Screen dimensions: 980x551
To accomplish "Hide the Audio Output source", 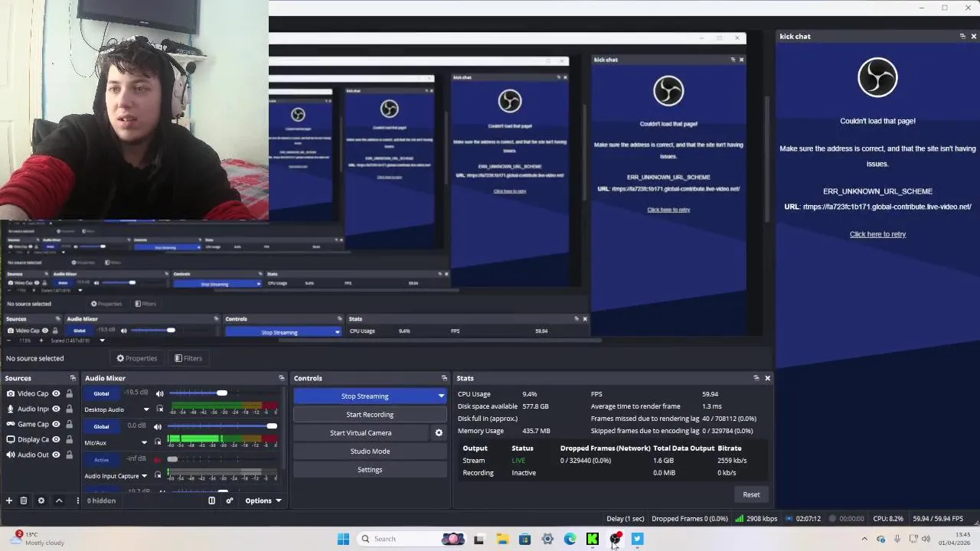I will coord(56,455).
